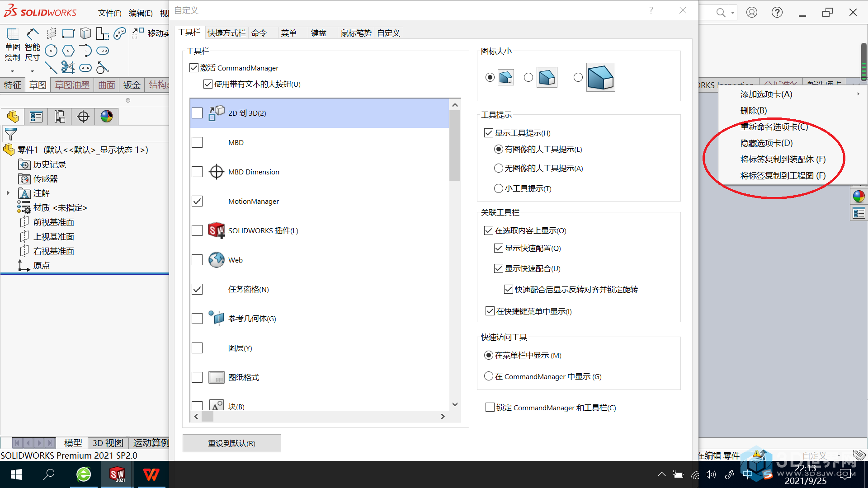
Task: Toggle 使用带有文本的大按钮 checkbox
Action: pos(208,84)
